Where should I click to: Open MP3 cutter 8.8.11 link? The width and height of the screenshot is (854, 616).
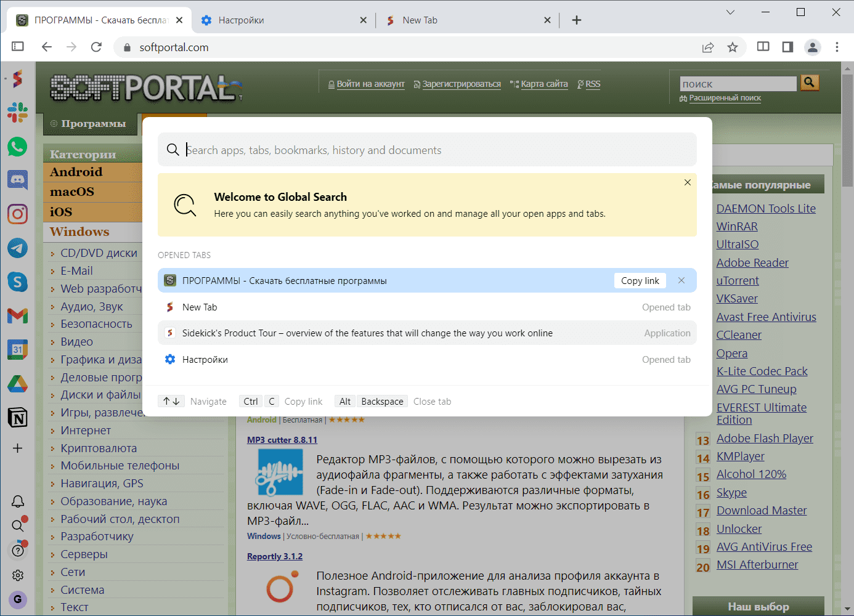click(x=282, y=440)
